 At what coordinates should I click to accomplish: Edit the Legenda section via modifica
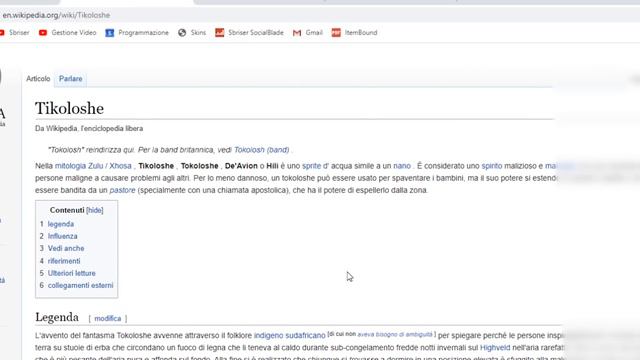coord(108,318)
